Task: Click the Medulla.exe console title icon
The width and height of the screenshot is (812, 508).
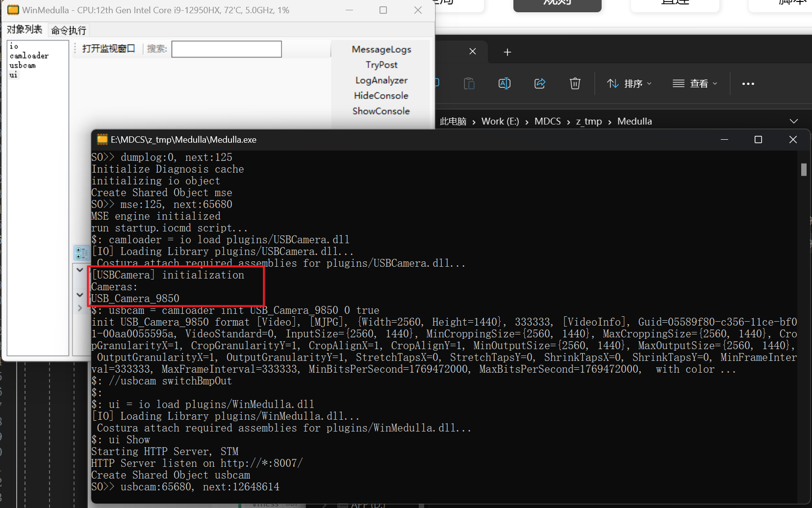Action: coord(102,140)
